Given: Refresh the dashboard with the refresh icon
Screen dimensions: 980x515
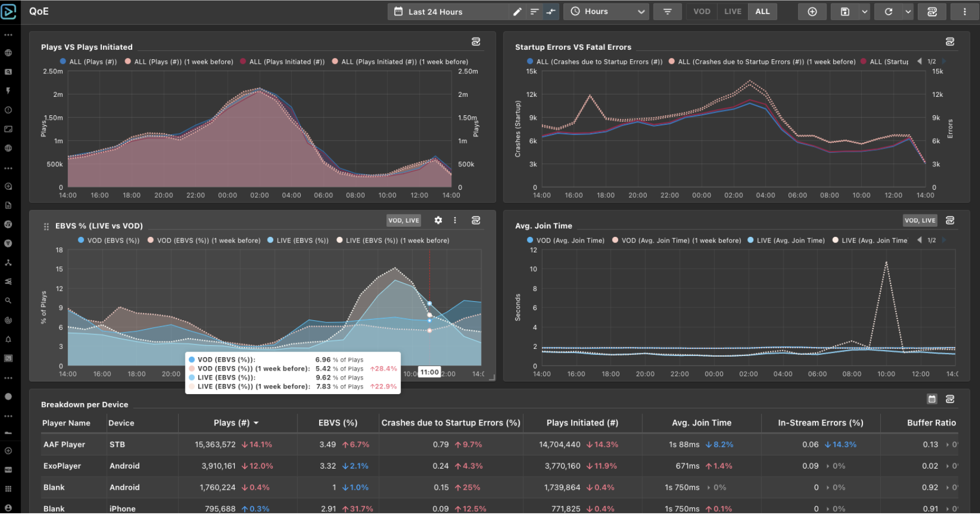Looking at the screenshot, I should pyautogui.click(x=889, y=11).
